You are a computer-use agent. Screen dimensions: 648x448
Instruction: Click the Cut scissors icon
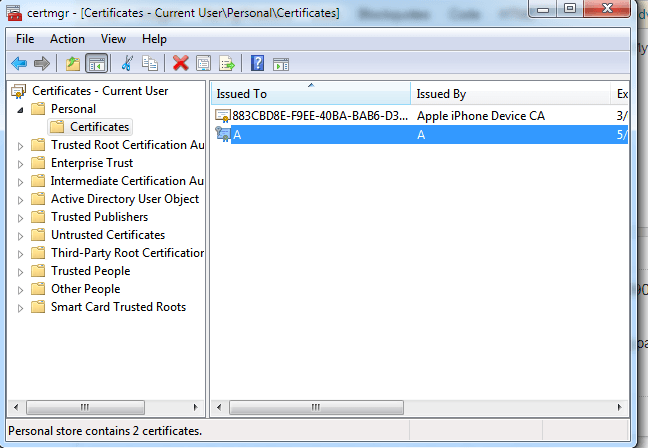pyautogui.click(x=127, y=63)
